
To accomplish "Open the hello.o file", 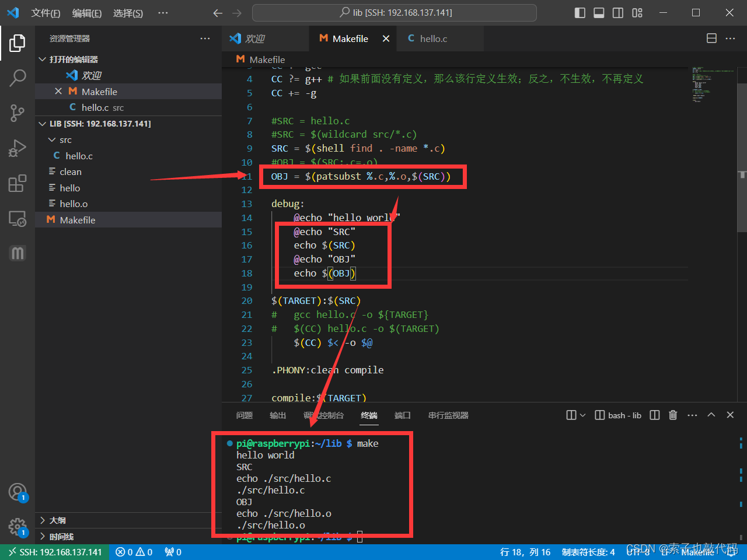I will pyautogui.click(x=128, y=204).
